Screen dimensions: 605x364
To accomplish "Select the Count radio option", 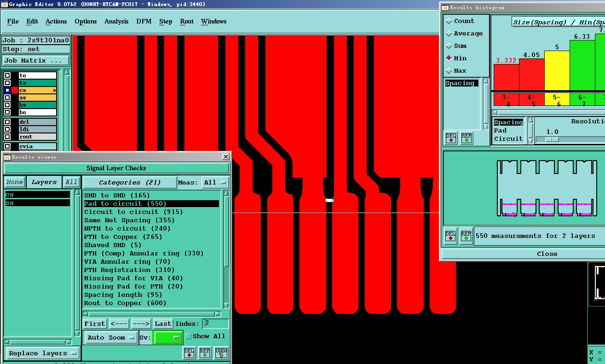I will pyautogui.click(x=449, y=21).
